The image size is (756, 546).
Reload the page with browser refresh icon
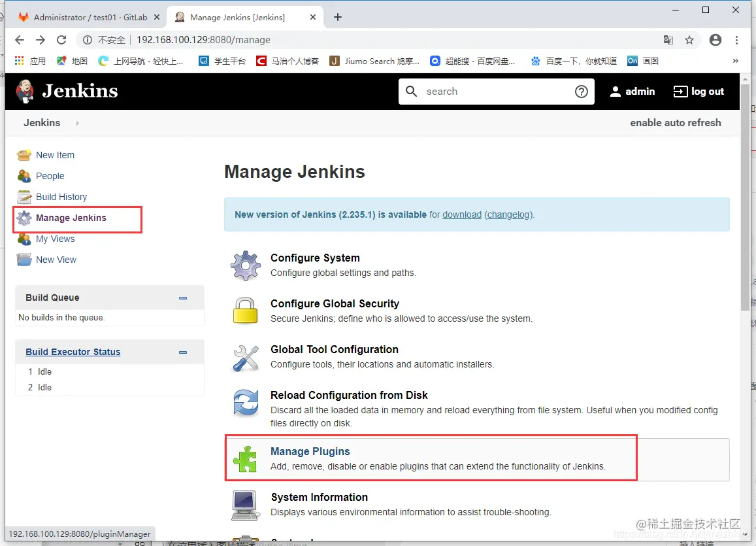click(x=61, y=40)
